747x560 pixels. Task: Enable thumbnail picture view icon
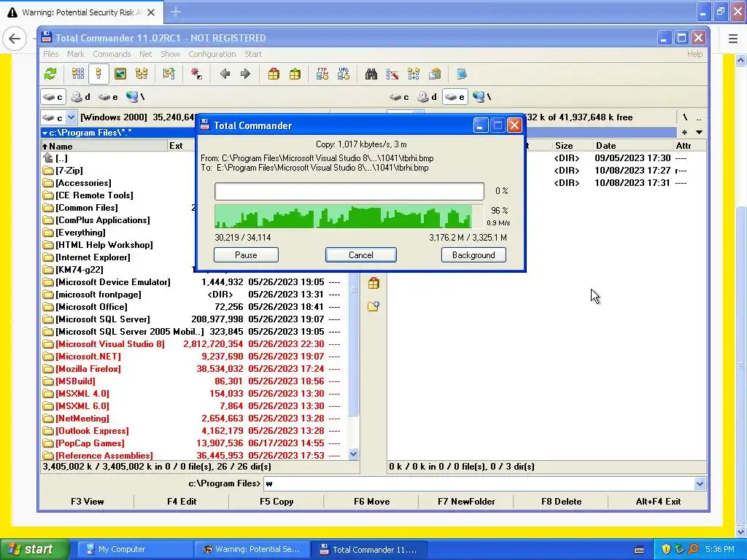coord(120,74)
